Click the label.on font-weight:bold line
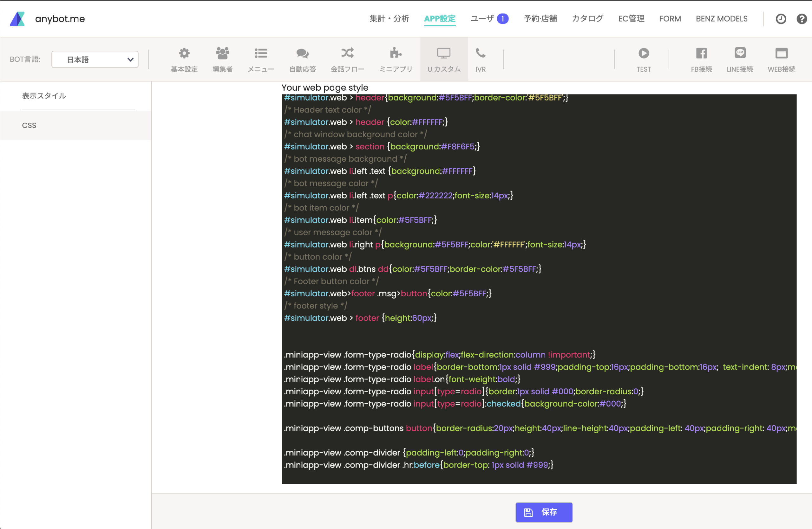The height and width of the screenshot is (529, 812). coord(402,379)
